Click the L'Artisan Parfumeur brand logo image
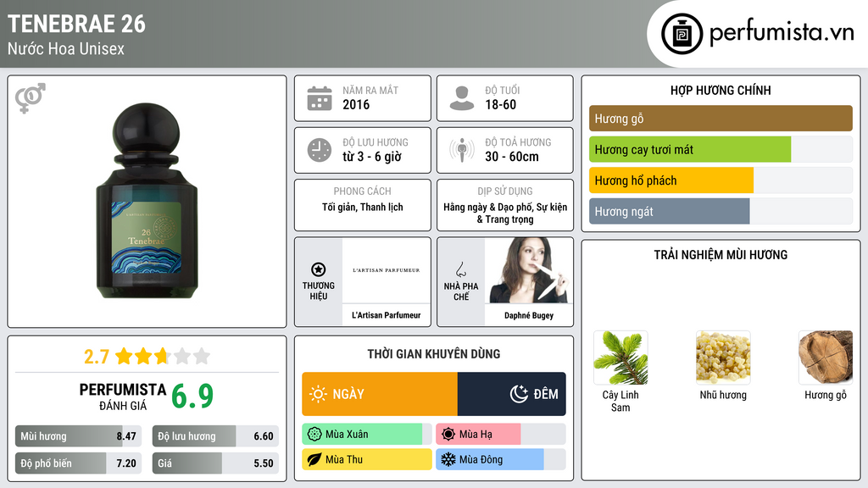 pos(387,270)
